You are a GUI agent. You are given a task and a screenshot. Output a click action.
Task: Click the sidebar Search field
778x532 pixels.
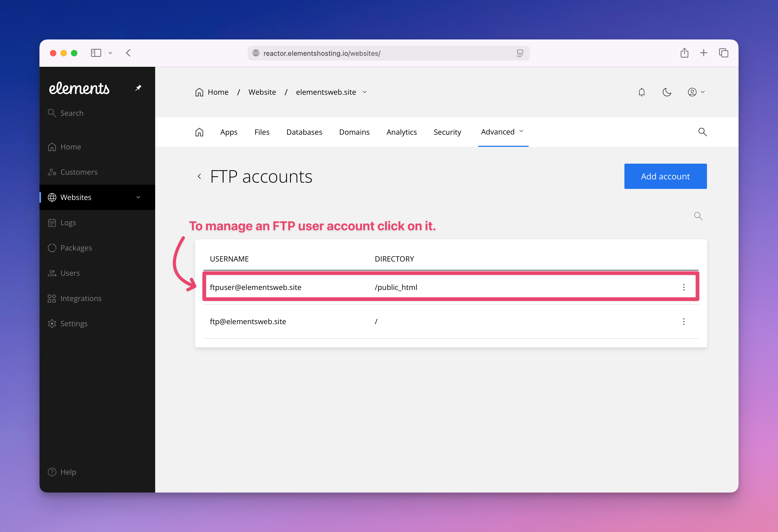[72, 113]
